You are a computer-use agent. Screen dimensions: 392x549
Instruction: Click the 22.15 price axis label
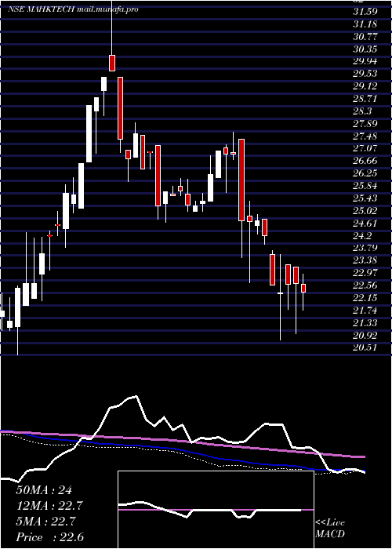365,297
